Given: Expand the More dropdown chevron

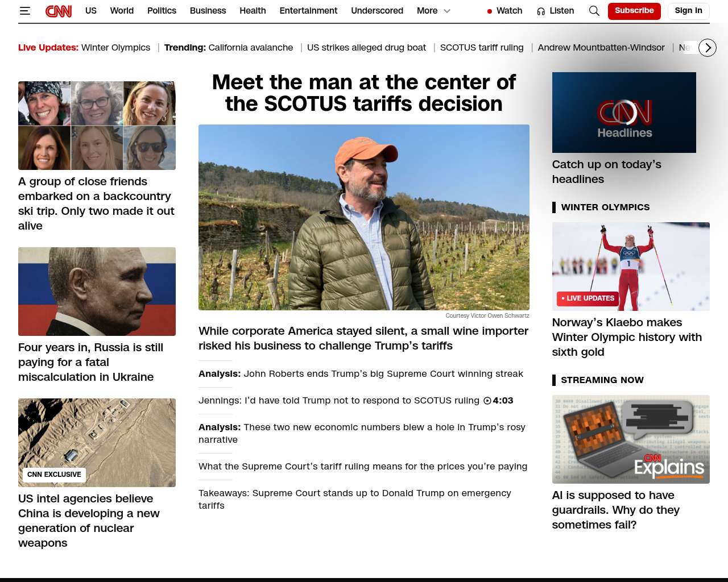Looking at the screenshot, I should (447, 11).
